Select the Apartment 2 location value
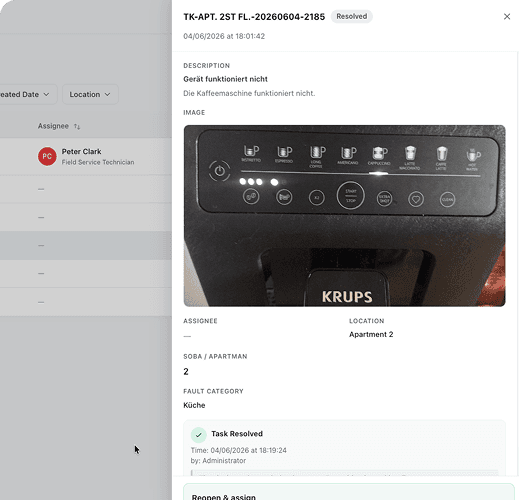The image size is (519, 500). [371, 334]
